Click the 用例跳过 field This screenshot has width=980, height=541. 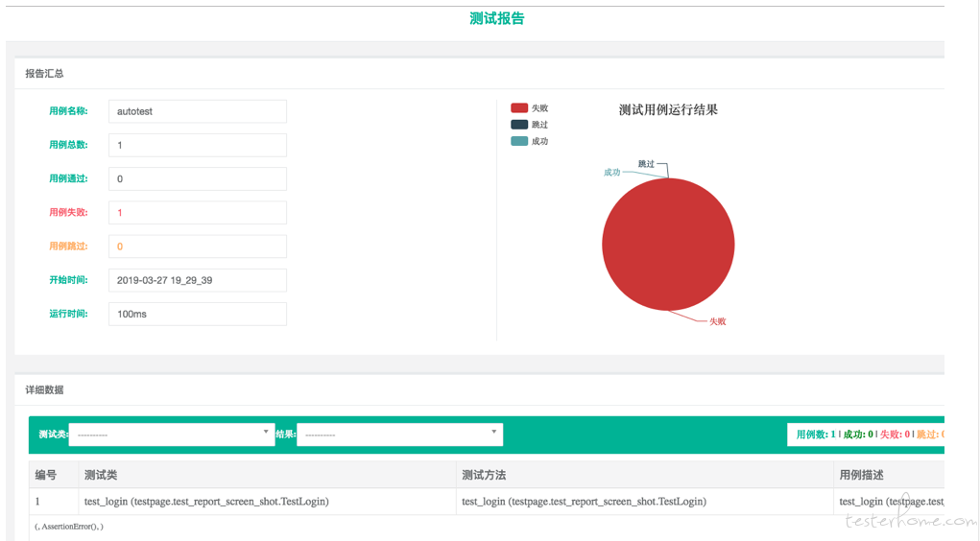coord(198,247)
